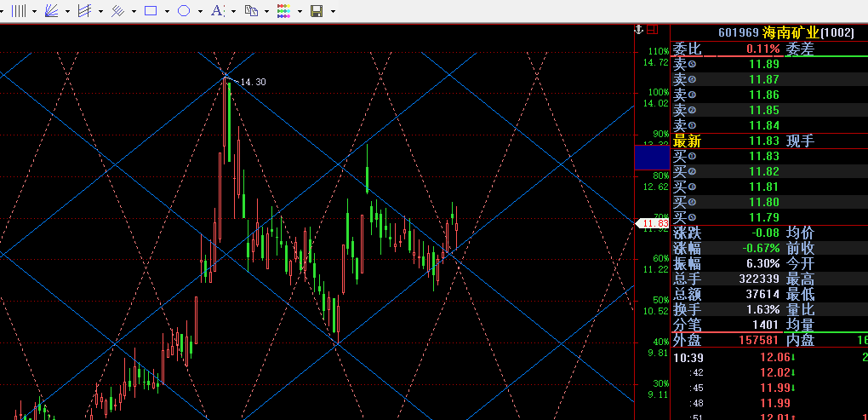This screenshot has width=868, height=420.
Task: Click the 50% level label on price axis
Action: [661, 301]
